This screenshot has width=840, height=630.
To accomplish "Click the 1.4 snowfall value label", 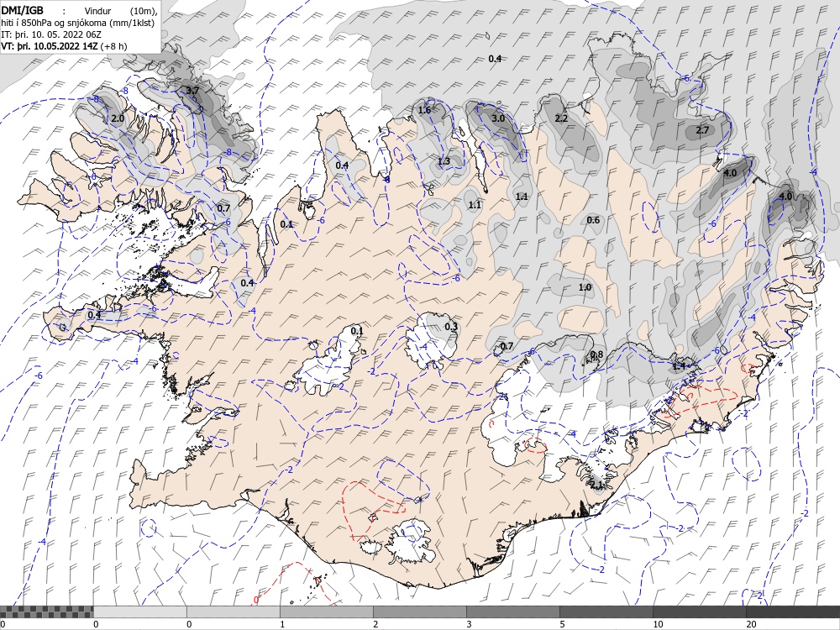I will click(x=679, y=366).
